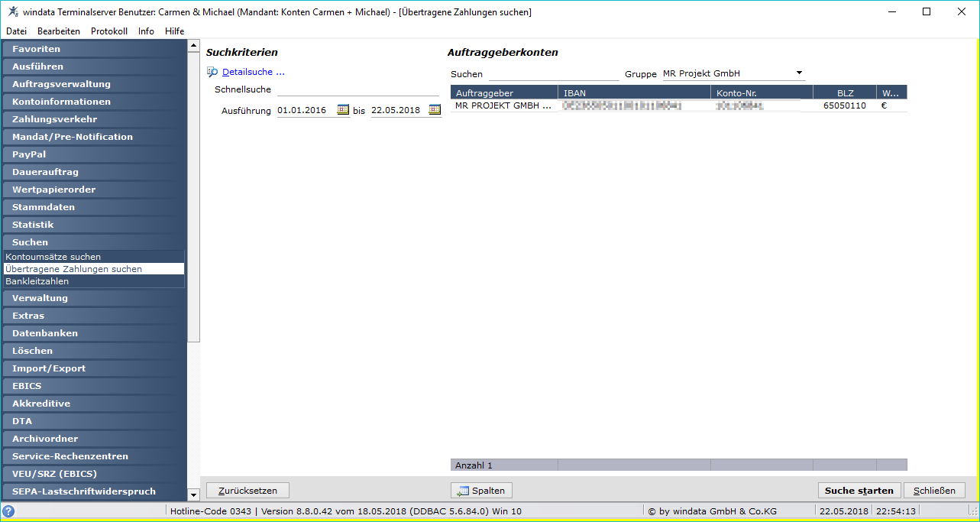Click the Suche starten button

point(859,491)
